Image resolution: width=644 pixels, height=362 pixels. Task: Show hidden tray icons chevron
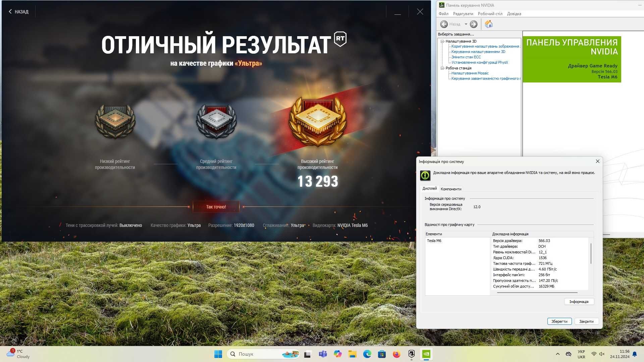(557, 354)
